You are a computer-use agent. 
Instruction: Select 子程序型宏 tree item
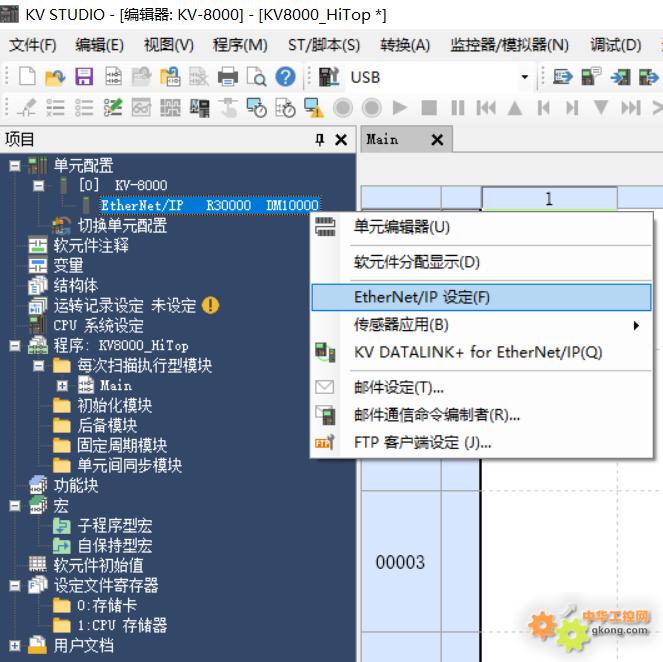click(115, 525)
